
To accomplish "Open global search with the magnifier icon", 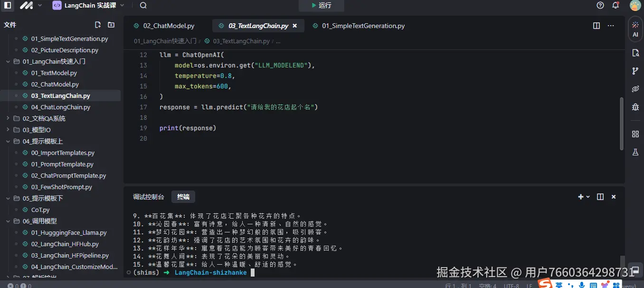I will tap(142, 6).
